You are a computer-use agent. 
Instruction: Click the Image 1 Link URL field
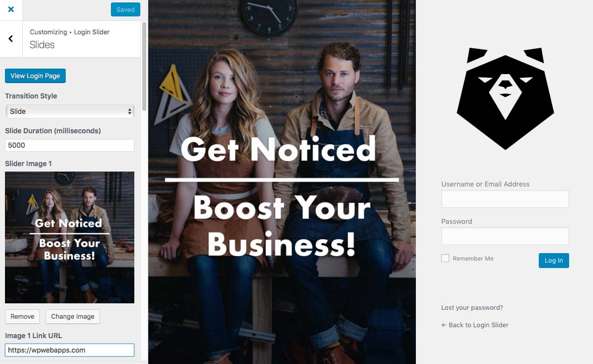(x=70, y=350)
